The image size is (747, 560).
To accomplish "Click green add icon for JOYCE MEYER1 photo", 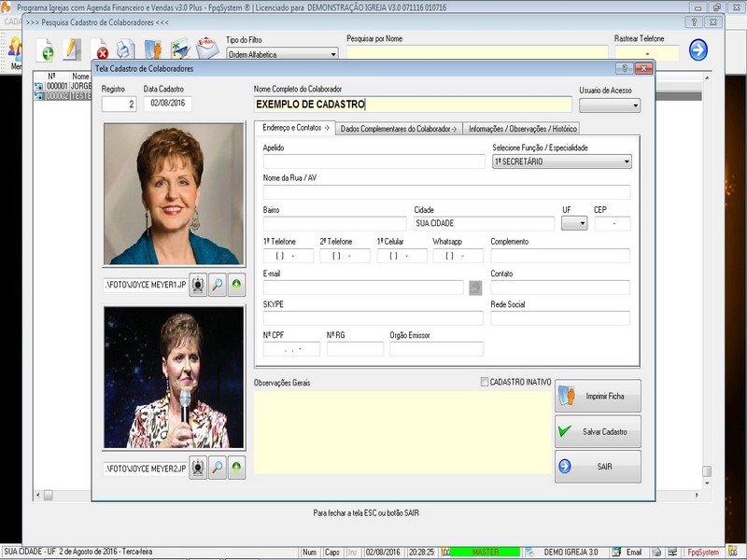I will coord(236,285).
